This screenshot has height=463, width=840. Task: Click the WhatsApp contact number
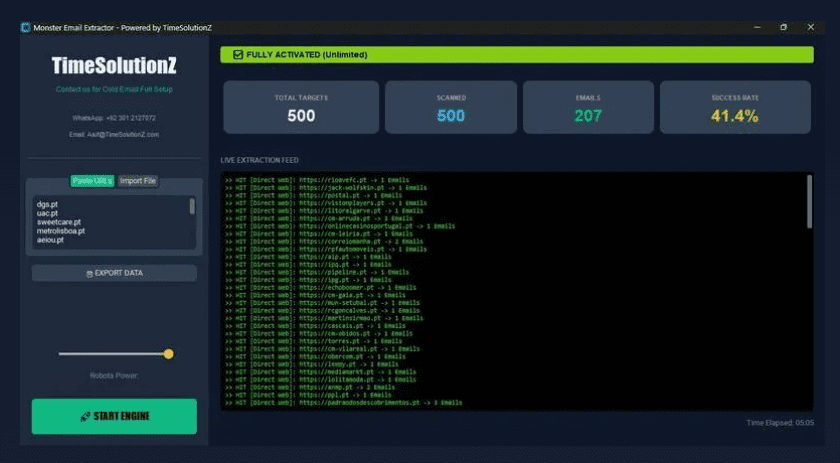pos(114,118)
